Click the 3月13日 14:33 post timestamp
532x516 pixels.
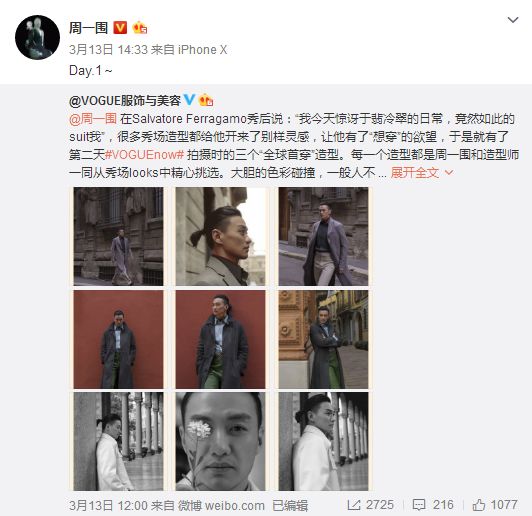pyautogui.click(x=108, y=50)
